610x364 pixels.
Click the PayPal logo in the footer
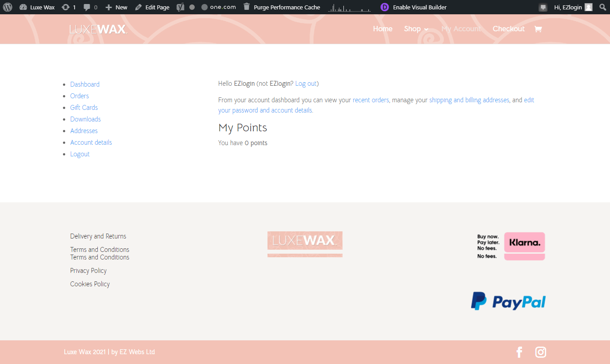[x=508, y=301]
